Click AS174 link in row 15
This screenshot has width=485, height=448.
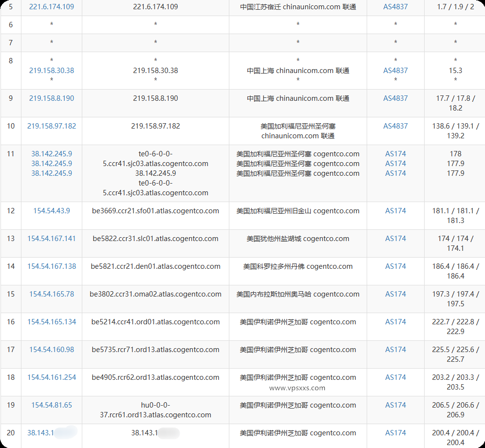point(395,294)
